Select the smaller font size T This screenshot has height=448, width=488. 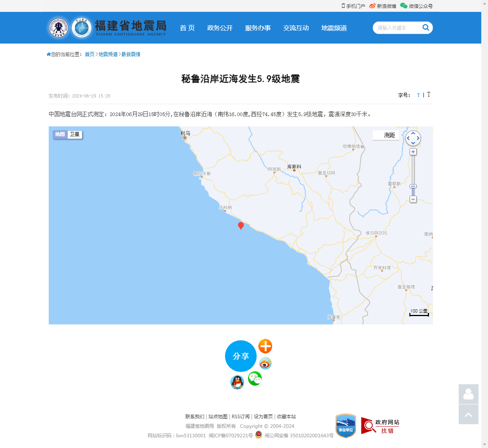pyautogui.click(x=418, y=95)
